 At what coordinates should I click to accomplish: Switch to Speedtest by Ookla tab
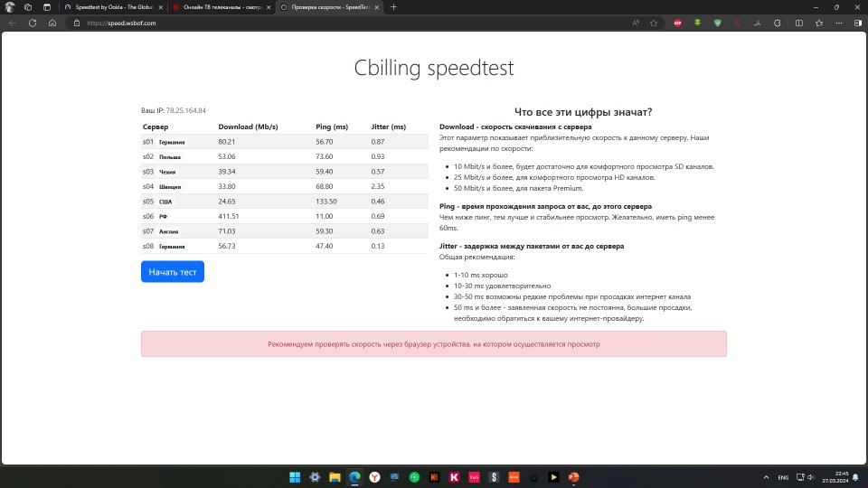point(114,7)
